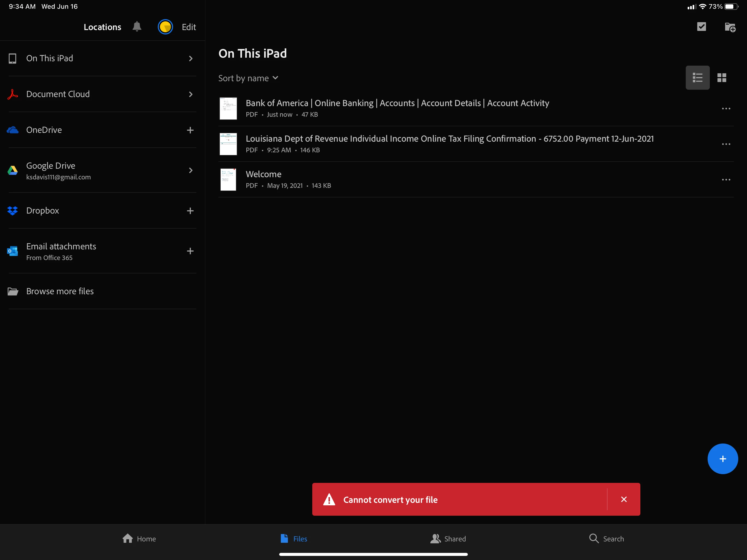
Task: Open more options for Bank of America PDF
Action: pos(726,109)
